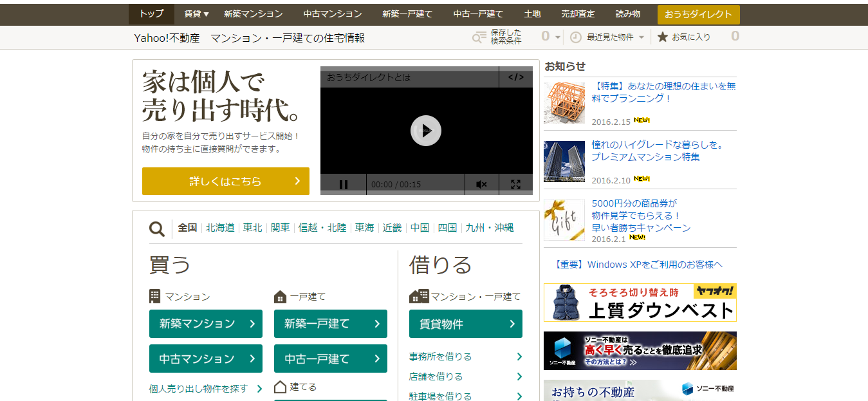The image size is (868, 401).
Task: Click the saved search conditions icon
Action: [479, 37]
